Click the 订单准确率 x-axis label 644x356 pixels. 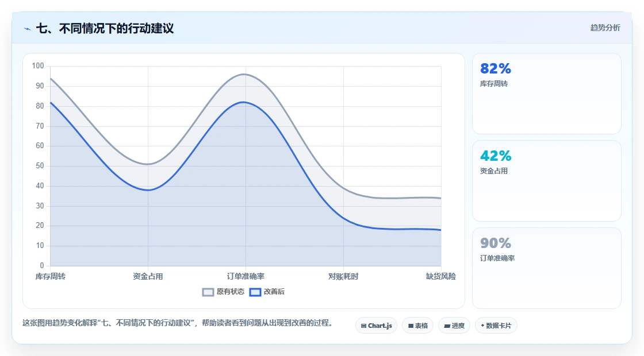pos(246,276)
